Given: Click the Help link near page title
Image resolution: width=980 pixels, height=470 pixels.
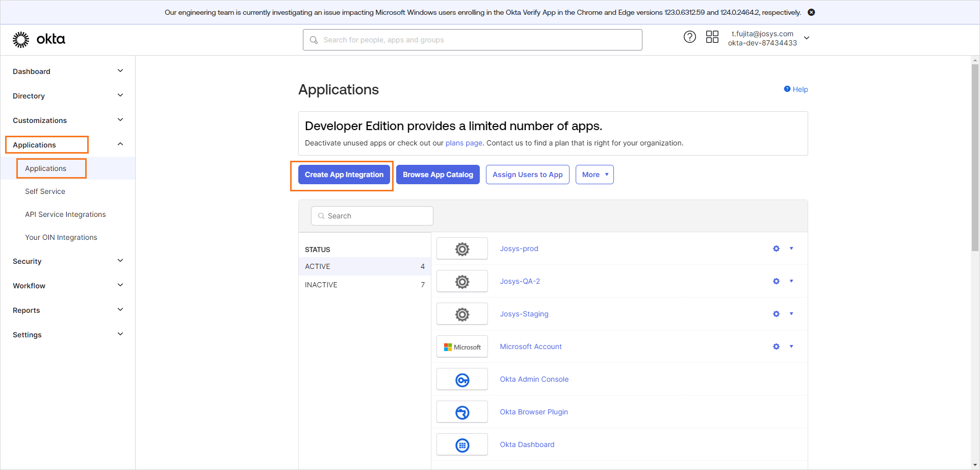Looking at the screenshot, I should click(796, 89).
